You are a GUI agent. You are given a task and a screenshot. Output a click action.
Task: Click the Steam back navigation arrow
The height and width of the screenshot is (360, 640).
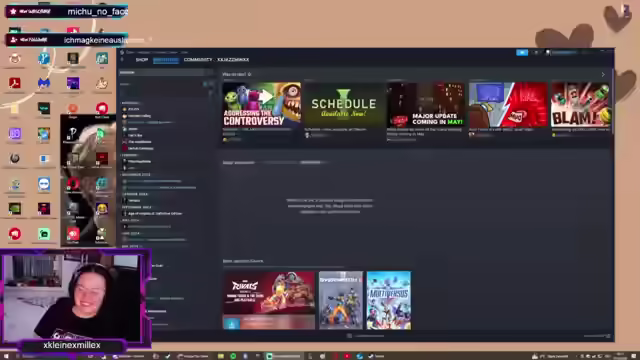click(x=122, y=60)
